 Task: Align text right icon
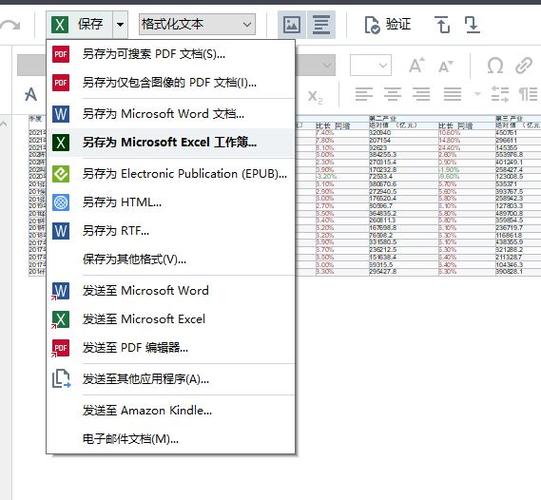coord(421,94)
